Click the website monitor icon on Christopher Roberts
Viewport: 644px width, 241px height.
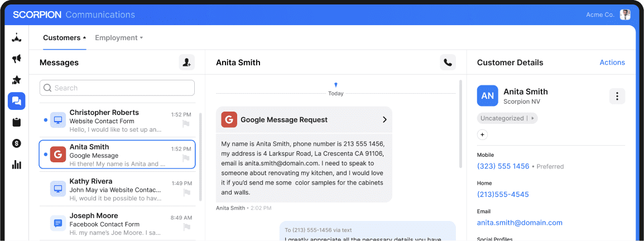click(58, 120)
